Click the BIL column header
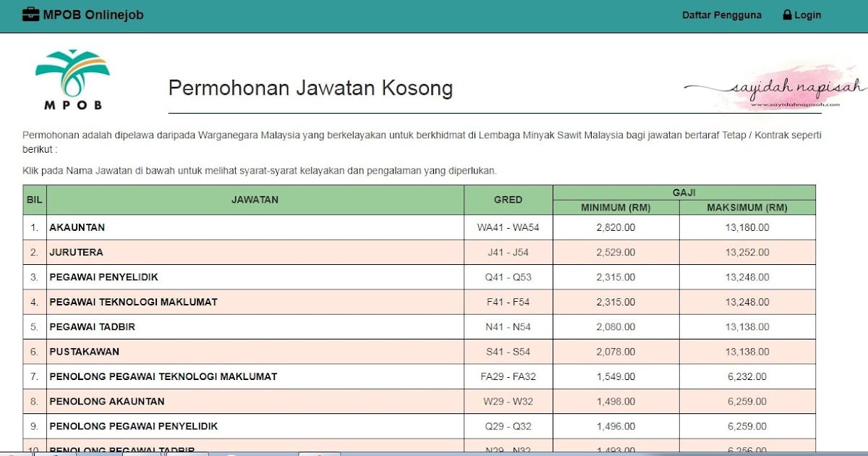868x456 pixels. tap(34, 200)
